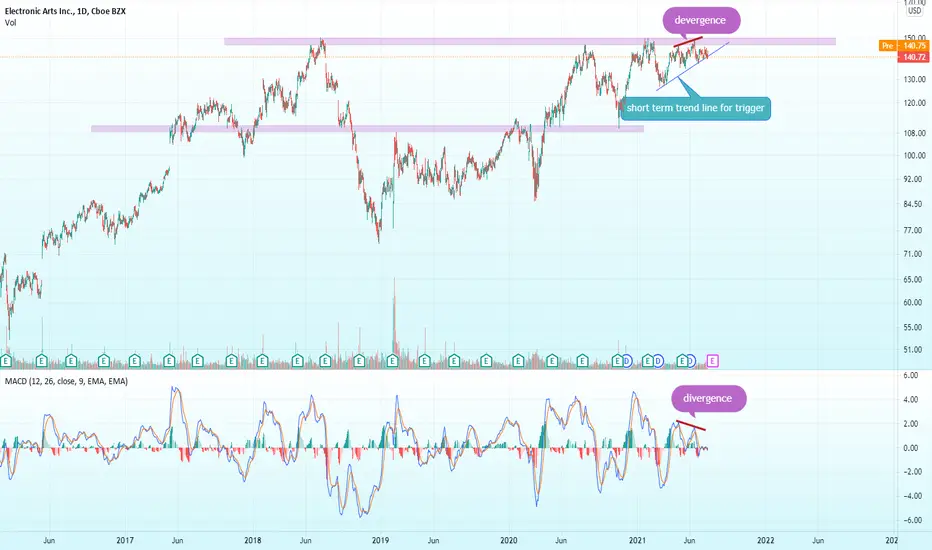The image size is (932, 550).
Task: Click the earnings E marker for November 2020
Action: point(618,360)
